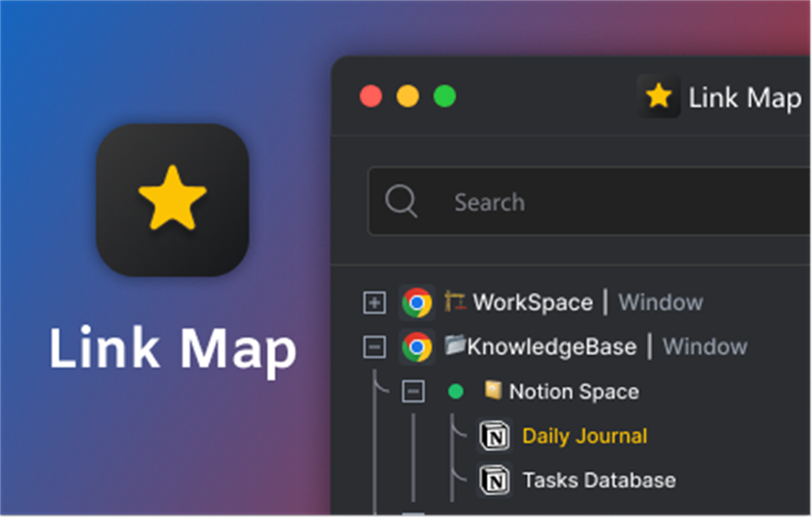Click the large Link Map star app icon
This screenshot has height=517, width=812.
tap(173, 200)
